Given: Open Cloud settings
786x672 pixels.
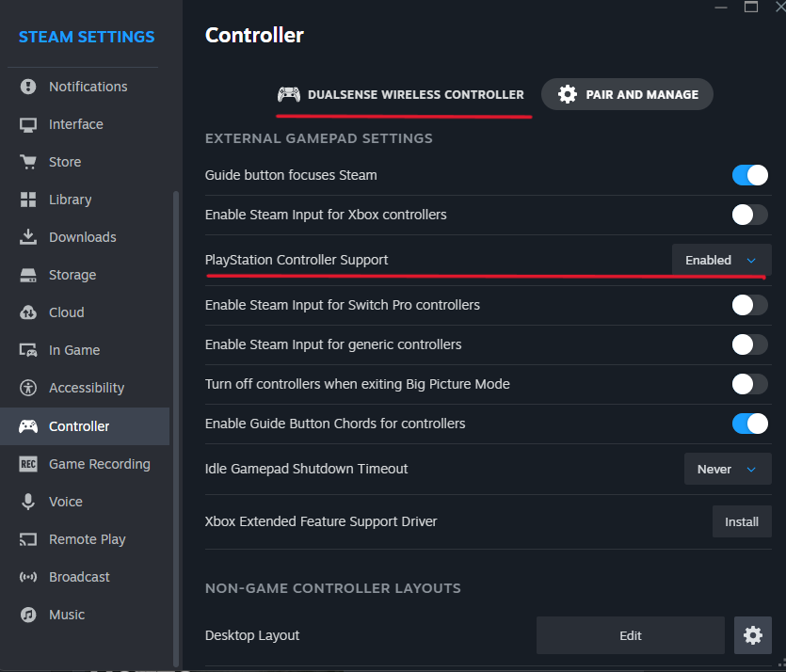Looking at the screenshot, I should [x=85, y=312].
